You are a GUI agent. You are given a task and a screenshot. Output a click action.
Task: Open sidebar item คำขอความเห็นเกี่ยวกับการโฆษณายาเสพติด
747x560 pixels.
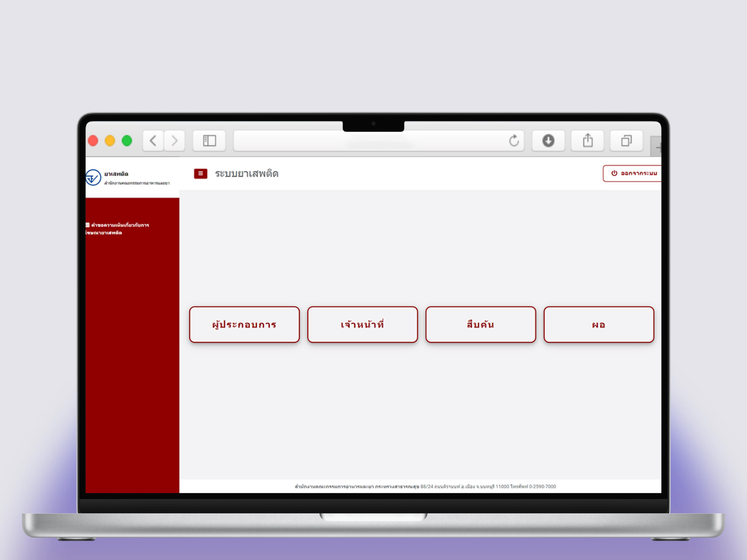118,229
